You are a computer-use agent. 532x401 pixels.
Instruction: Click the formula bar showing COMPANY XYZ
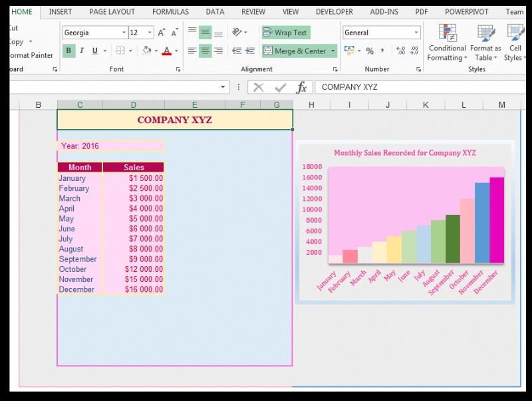click(420, 87)
